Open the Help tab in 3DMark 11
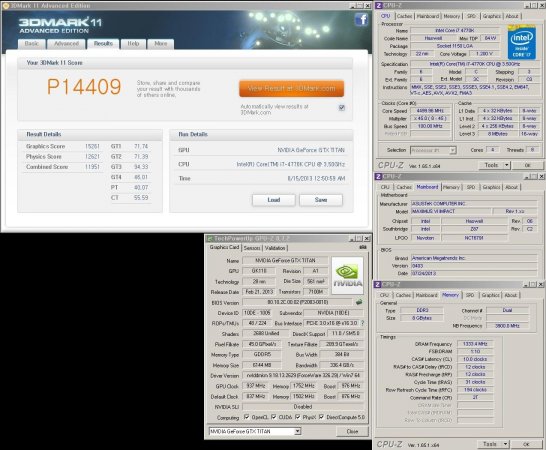Viewport: 546px width, 450px height. 133,44
